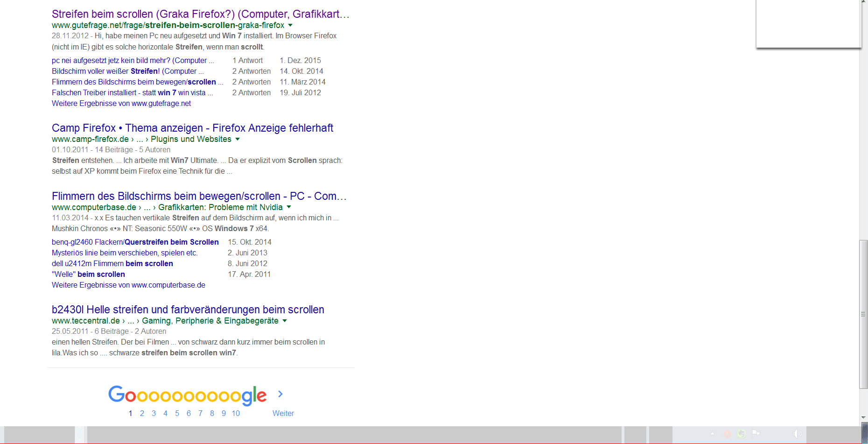Open the 'Streifen beim scrollen (Graka Firefox?)' result
This screenshot has width=868, height=444.
tap(200, 14)
